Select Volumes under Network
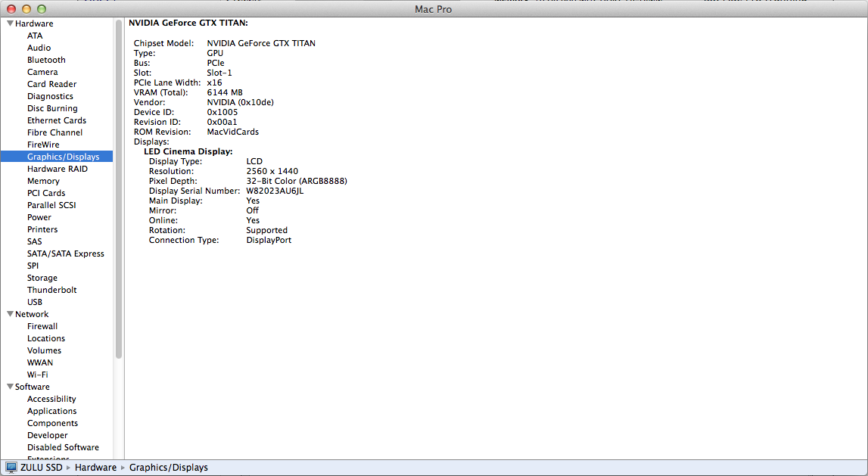 [x=45, y=350]
